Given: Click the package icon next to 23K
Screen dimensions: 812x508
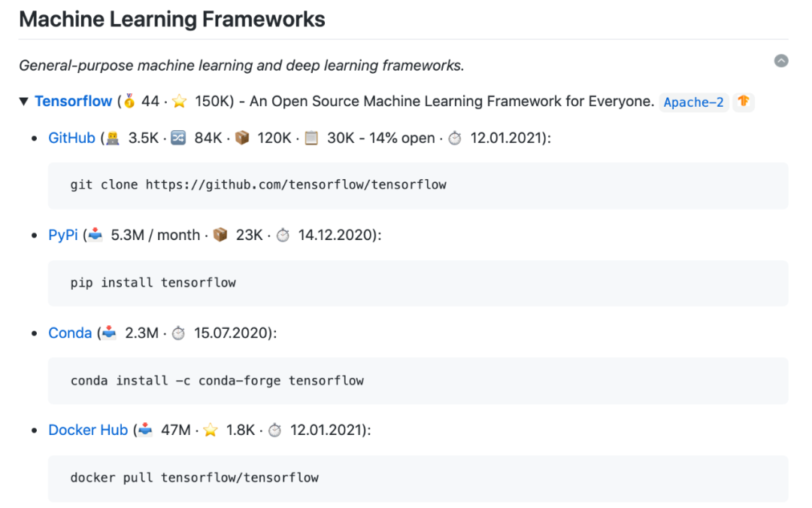Looking at the screenshot, I should (x=220, y=234).
